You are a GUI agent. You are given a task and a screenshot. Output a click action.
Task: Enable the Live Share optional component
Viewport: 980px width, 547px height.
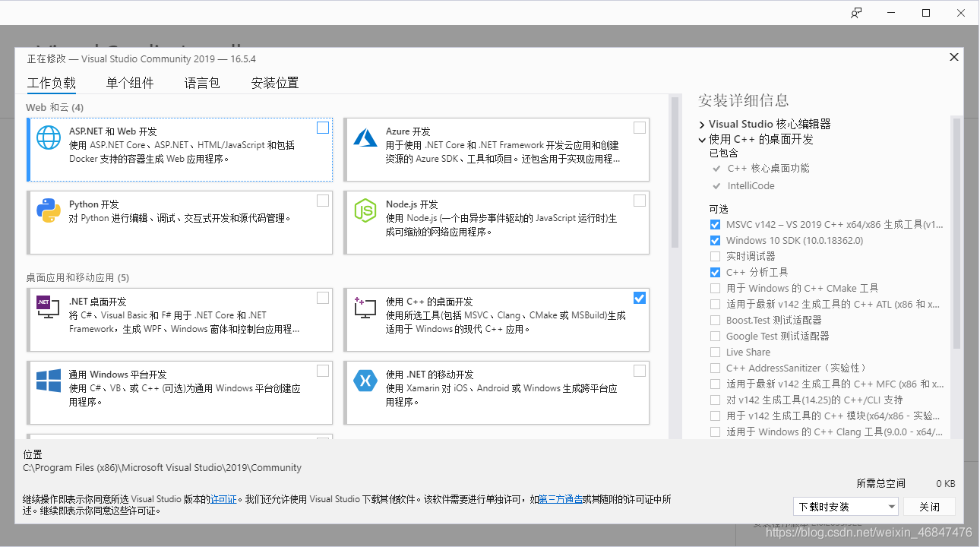[x=715, y=353]
